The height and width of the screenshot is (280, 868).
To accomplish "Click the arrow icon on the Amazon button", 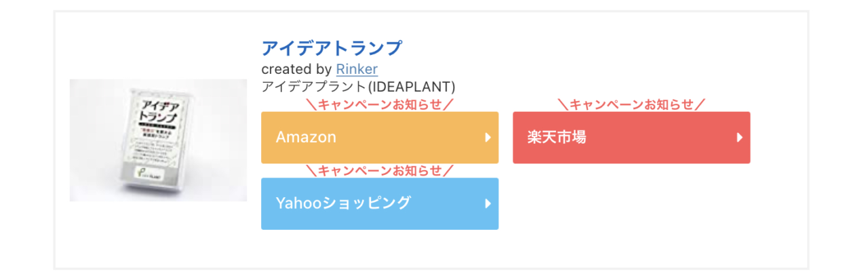I will [x=488, y=138].
